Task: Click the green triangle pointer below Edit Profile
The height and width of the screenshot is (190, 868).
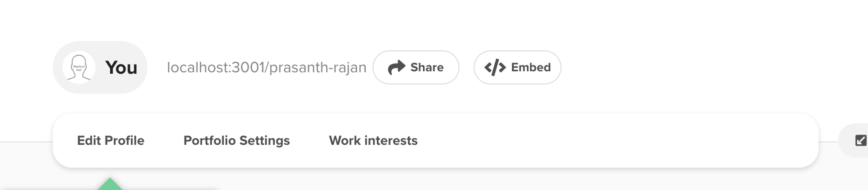Action: [x=110, y=183]
